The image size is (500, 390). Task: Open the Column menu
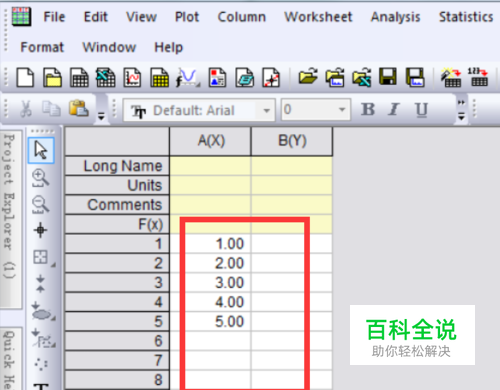[x=242, y=17]
